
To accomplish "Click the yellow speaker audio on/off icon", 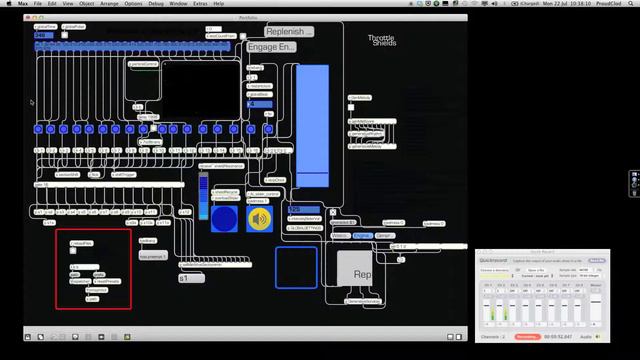I will click(x=260, y=219).
